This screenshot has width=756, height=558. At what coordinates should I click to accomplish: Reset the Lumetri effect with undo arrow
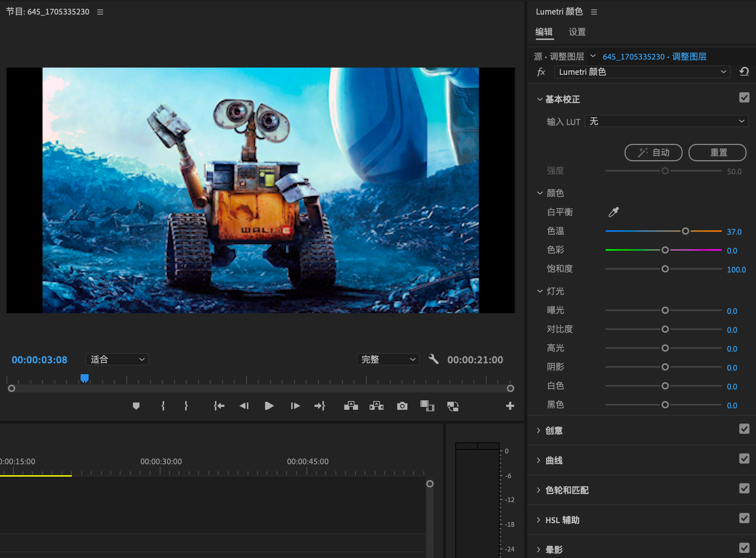[744, 72]
